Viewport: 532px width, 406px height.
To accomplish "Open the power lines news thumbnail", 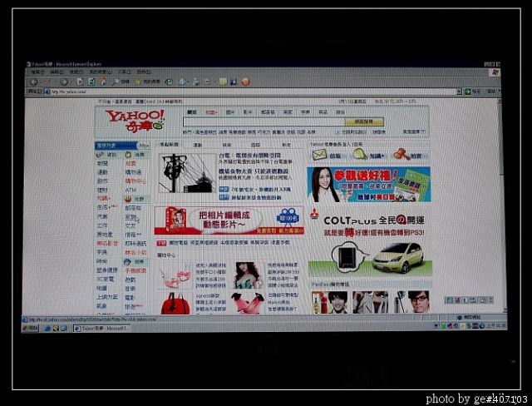I will pyautogui.click(x=187, y=173).
